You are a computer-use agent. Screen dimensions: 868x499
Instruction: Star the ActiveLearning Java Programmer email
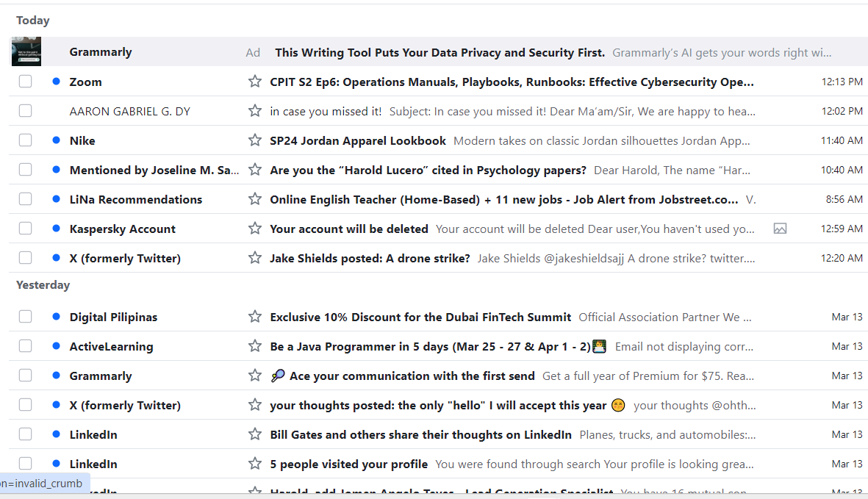point(255,346)
